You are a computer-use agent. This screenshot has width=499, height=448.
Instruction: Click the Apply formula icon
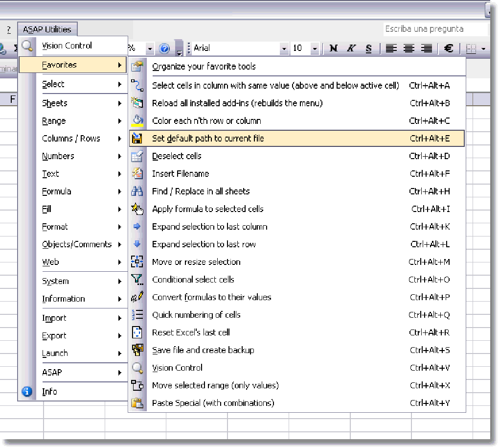tap(137, 209)
